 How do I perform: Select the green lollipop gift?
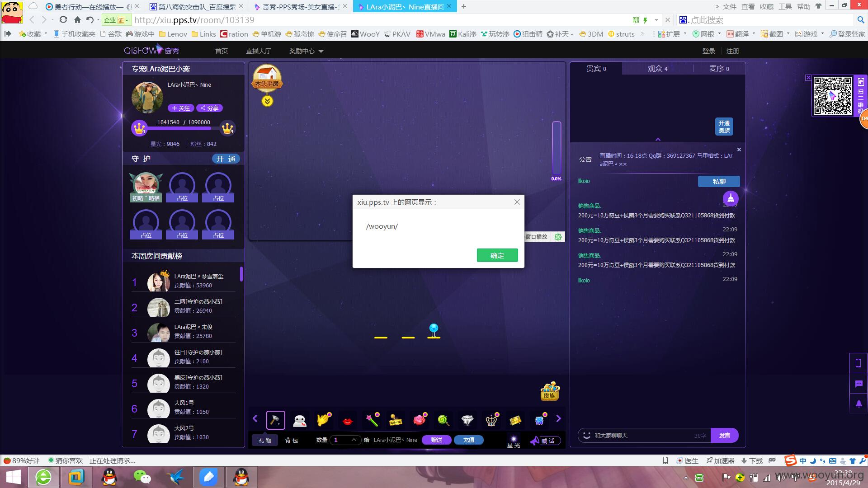(443, 420)
